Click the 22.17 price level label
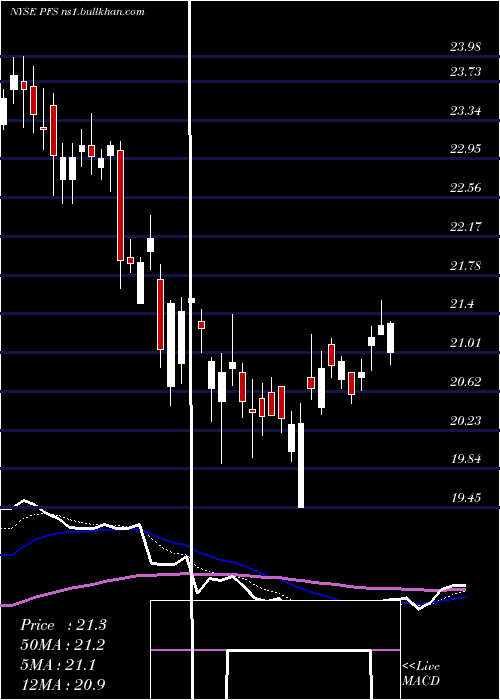500x700 pixels. click(x=466, y=226)
